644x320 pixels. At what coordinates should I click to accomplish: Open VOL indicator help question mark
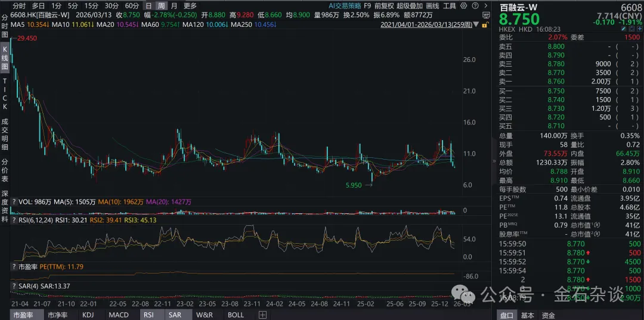point(14,202)
